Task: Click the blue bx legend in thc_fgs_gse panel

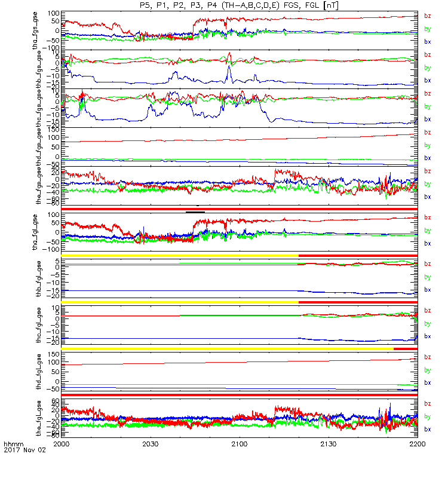Action: 428,119
